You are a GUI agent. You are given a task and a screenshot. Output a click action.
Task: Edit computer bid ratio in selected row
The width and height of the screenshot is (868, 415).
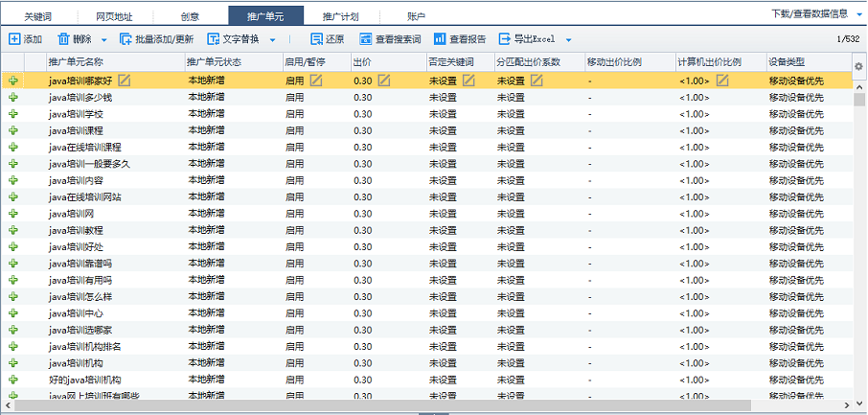click(721, 81)
